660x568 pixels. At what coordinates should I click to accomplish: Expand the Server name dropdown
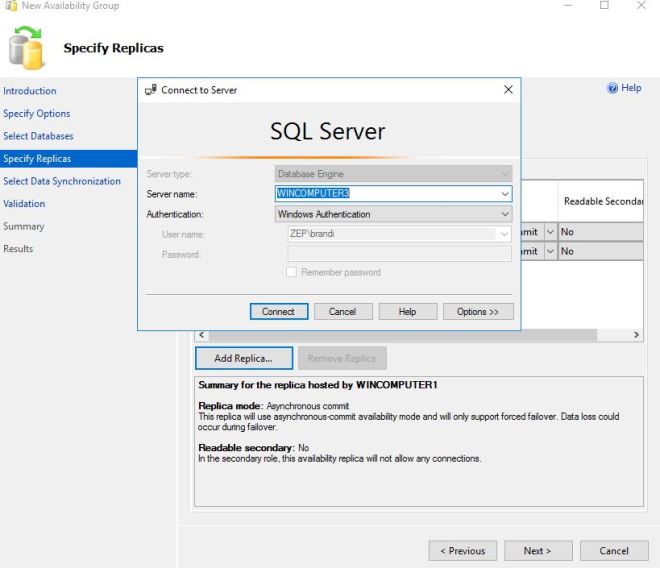tap(505, 194)
